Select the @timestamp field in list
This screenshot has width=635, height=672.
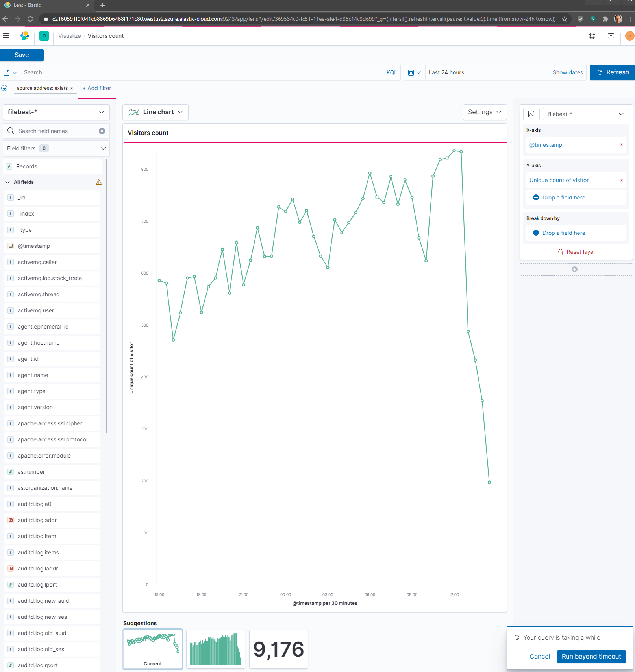coord(52,246)
